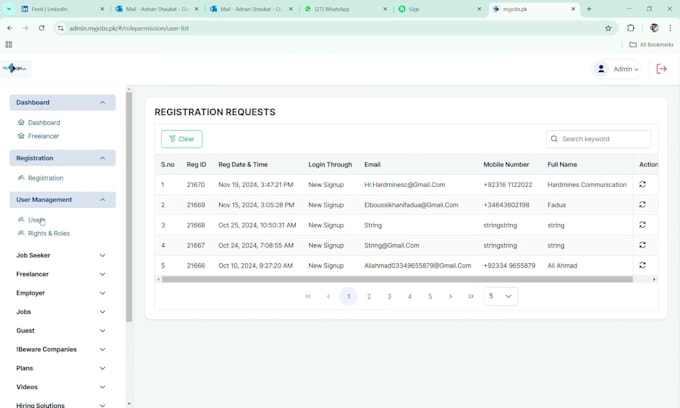Expand the Employer sidebar menu

click(x=61, y=293)
